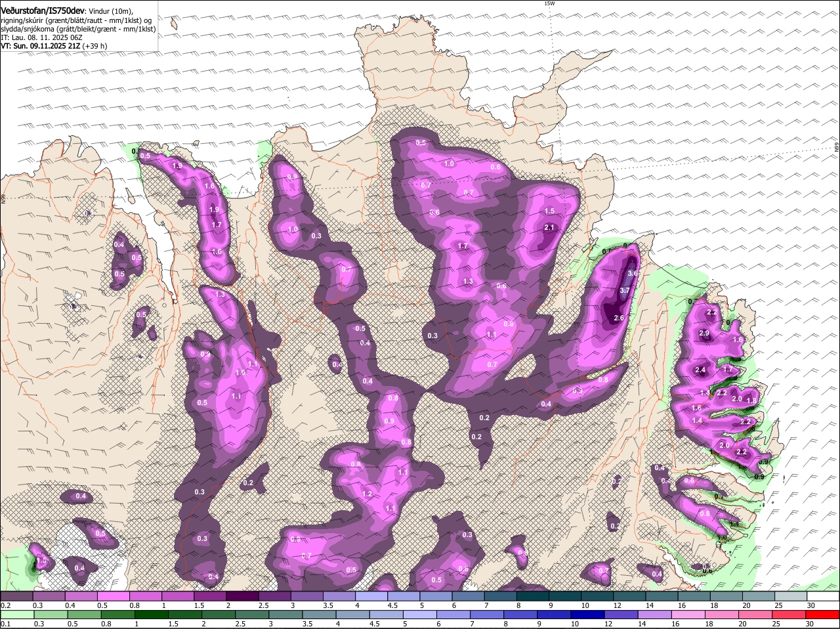The width and height of the screenshot is (840, 629).
Task: Select the 'slydda/snjókoma' legend description line
Action: coord(78,29)
